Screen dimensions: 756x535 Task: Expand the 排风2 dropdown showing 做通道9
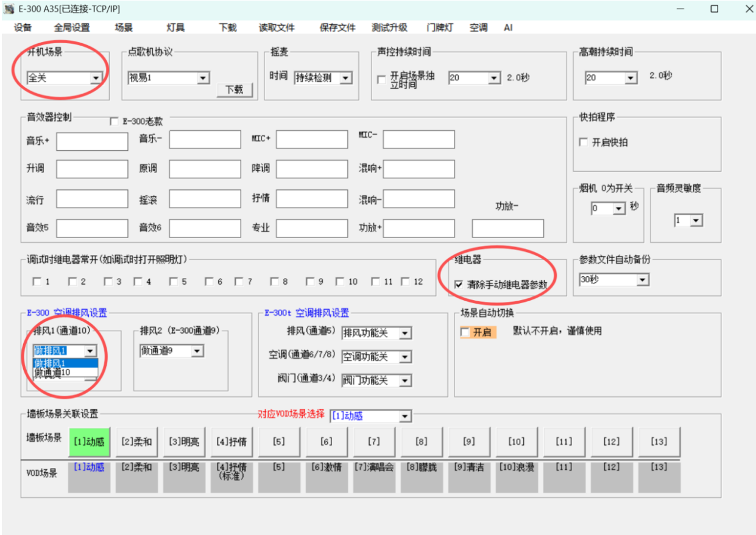197,351
